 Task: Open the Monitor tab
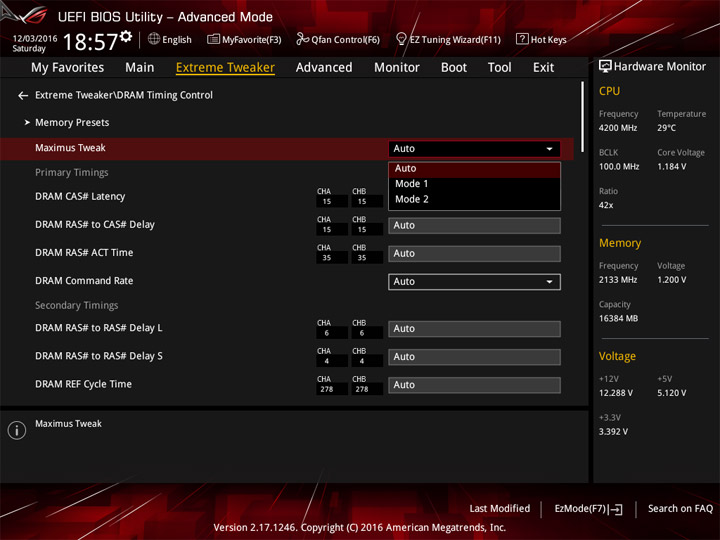coord(397,68)
